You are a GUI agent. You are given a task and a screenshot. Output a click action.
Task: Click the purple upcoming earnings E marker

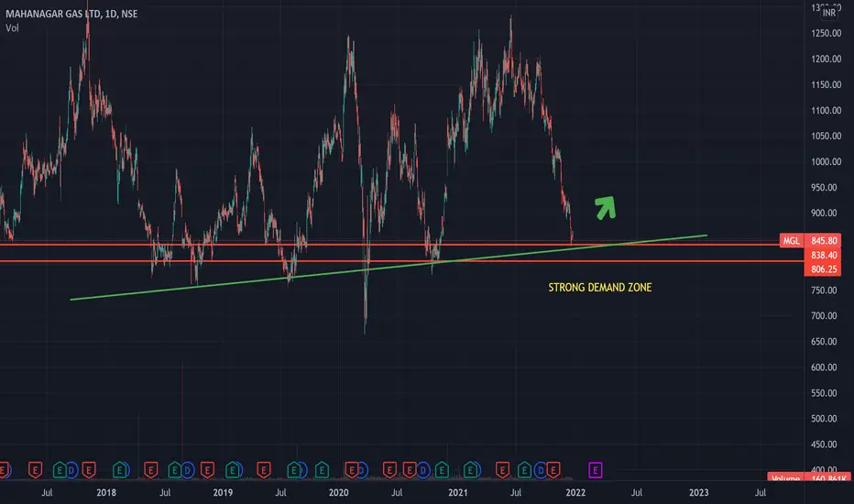click(596, 470)
